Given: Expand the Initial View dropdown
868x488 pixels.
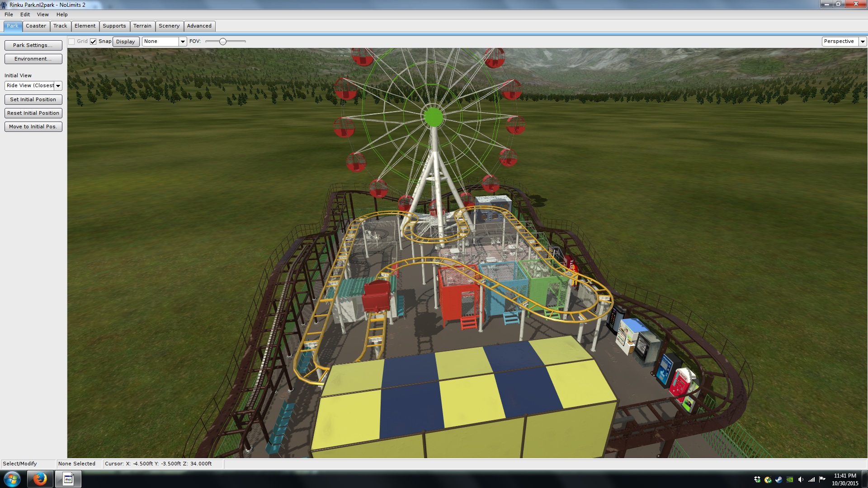Looking at the screenshot, I should coord(58,86).
